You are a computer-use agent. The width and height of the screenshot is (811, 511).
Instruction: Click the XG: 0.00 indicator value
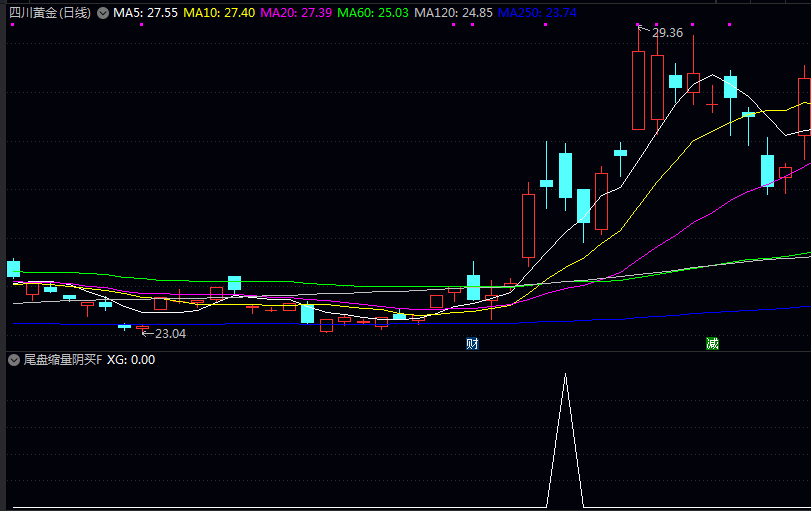click(x=131, y=359)
